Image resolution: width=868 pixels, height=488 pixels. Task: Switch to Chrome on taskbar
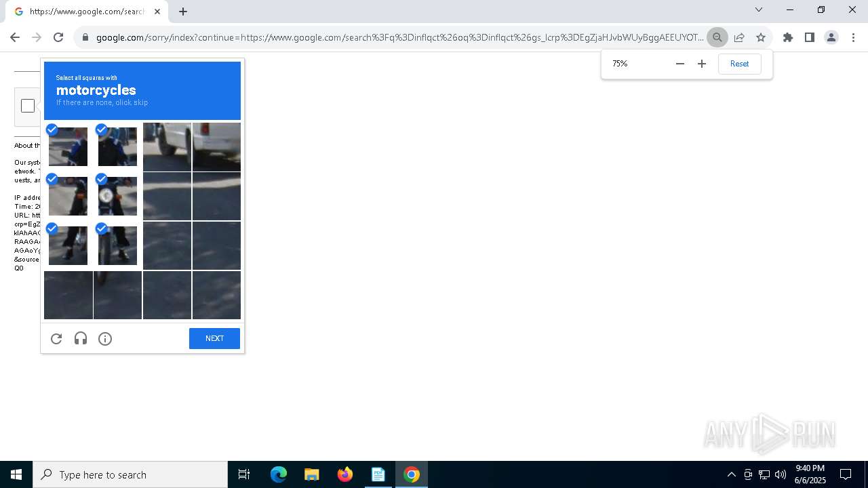point(411,474)
